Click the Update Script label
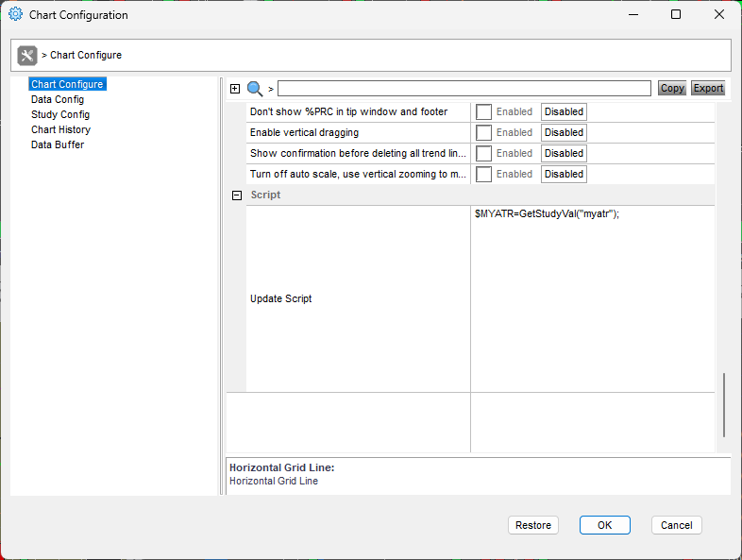Viewport: 742px width, 560px height. tap(280, 298)
